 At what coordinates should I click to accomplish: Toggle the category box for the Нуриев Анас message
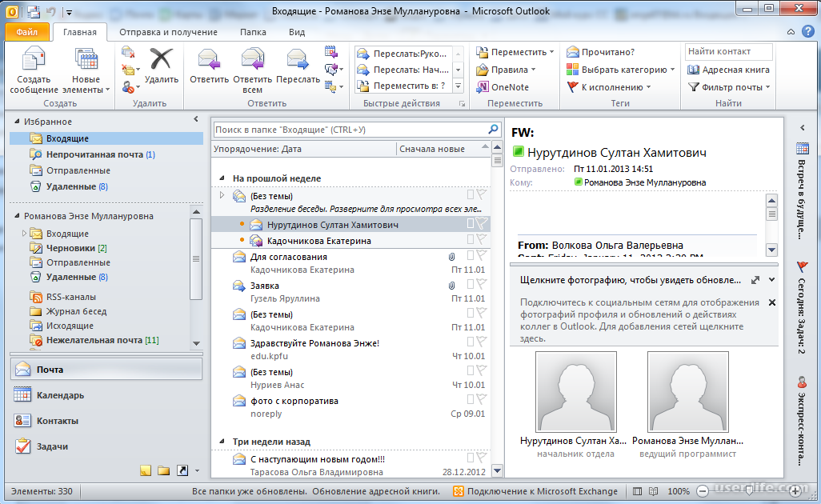(471, 370)
